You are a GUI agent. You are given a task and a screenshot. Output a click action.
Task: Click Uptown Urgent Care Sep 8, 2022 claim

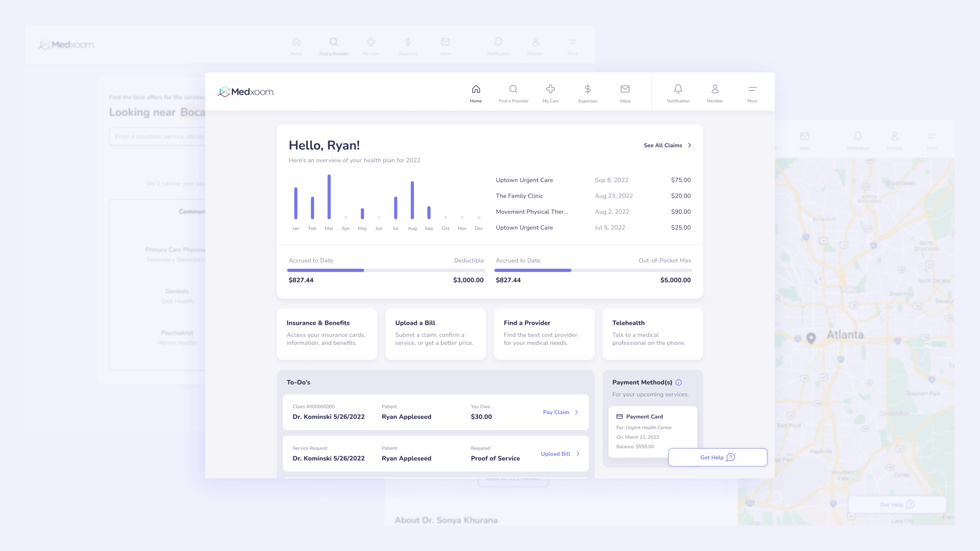coord(593,180)
